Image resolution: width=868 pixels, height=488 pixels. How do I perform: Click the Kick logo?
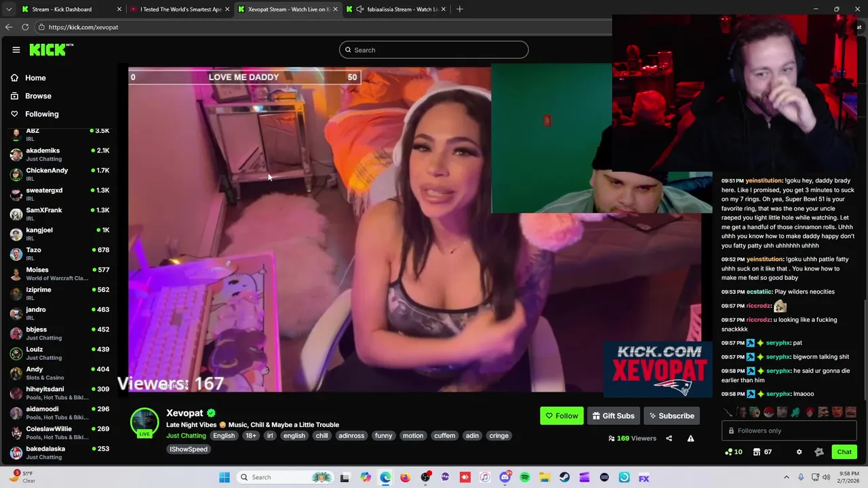pos(51,49)
